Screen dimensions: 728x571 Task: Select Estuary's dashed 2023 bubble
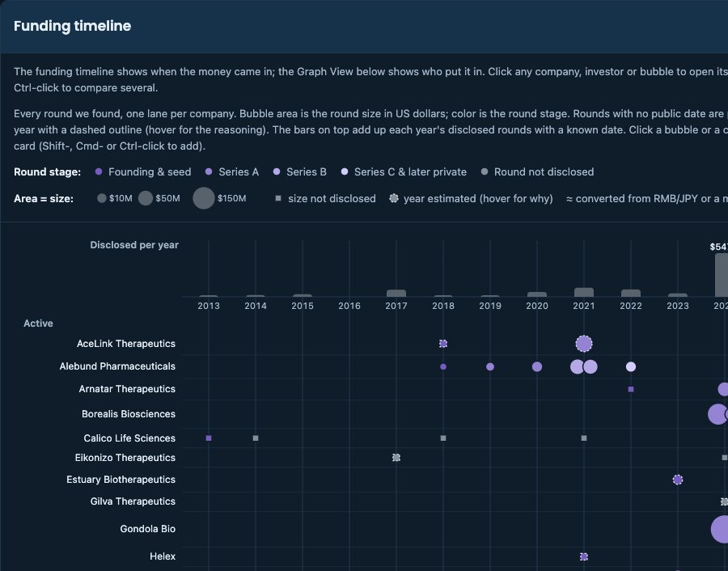[x=677, y=480]
